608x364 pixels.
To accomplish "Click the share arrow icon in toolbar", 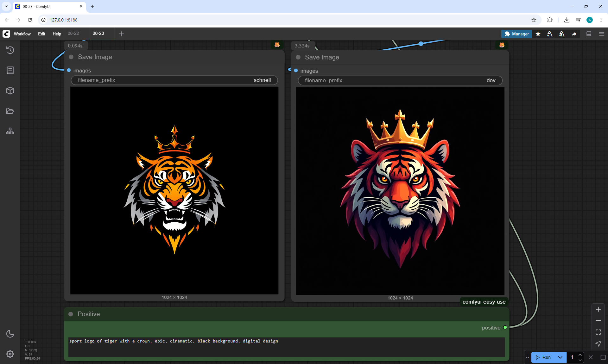I will coord(574,34).
